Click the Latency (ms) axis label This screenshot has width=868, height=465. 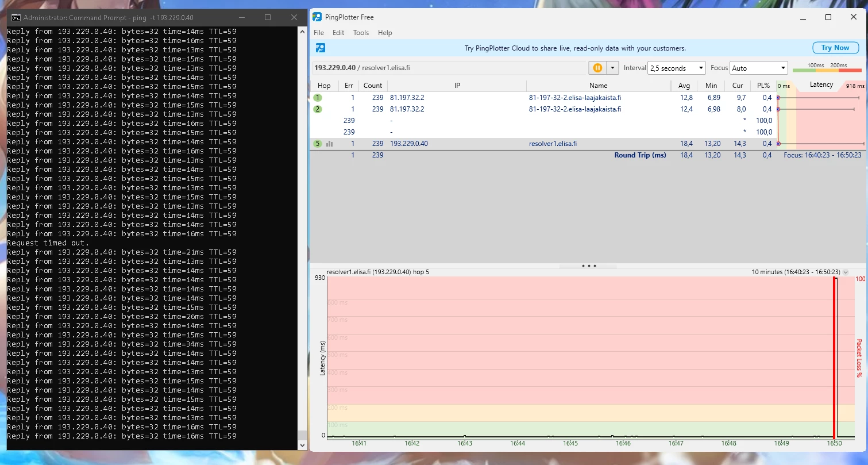tap(323, 358)
